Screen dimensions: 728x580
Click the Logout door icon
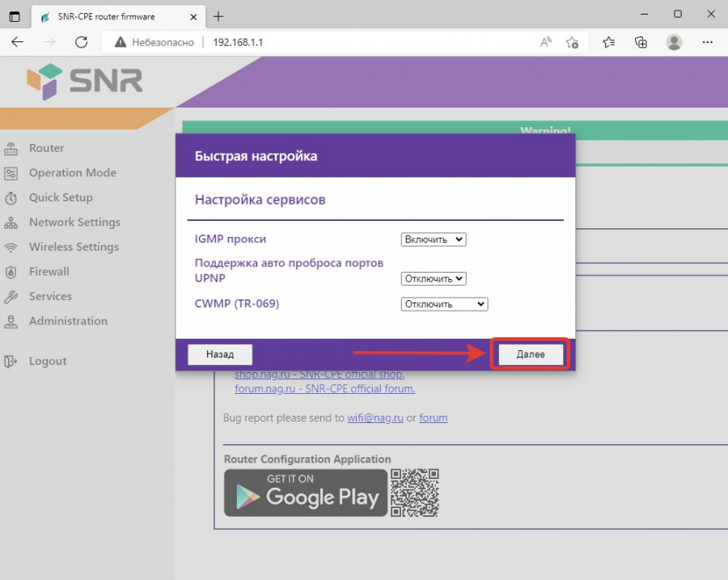(11, 362)
